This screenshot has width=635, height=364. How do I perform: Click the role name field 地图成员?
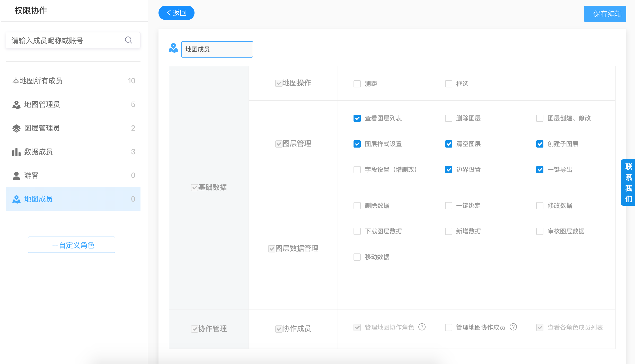pos(217,49)
